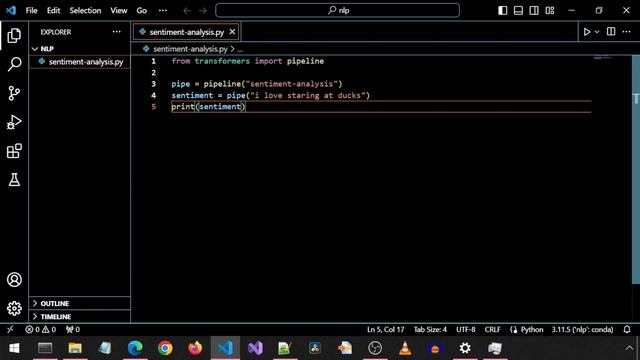Open the Testing flask view
Screen dimensions: 640x360
tap(14, 180)
